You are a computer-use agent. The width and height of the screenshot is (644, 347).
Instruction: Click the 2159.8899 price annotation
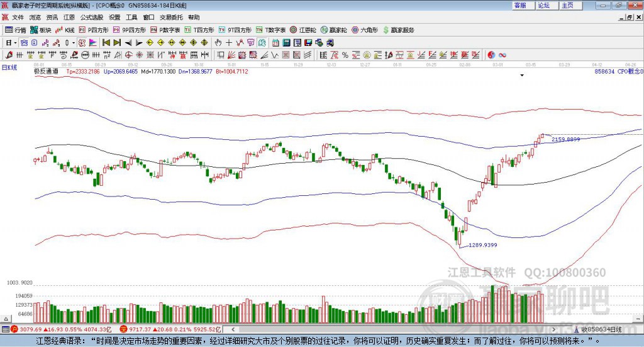click(566, 139)
